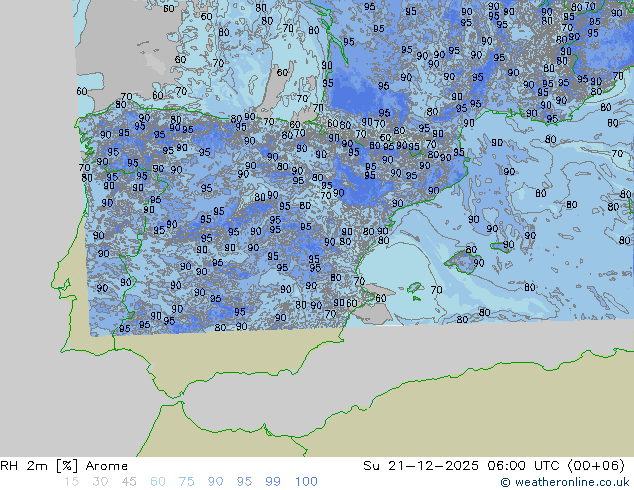Viewport: 634px width, 490px height.
Task: Select the 45 value in the color legend
Action: click(x=129, y=482)
